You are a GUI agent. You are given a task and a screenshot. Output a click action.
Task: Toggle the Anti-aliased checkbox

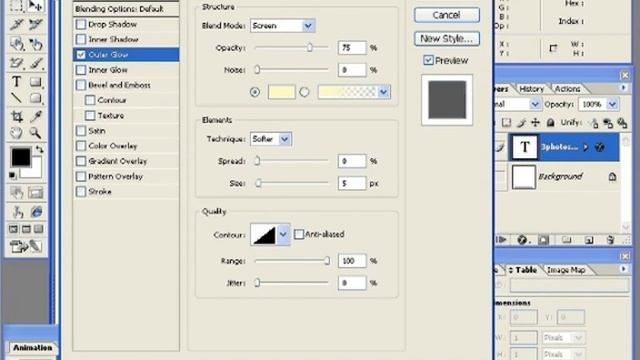(299, 234)
